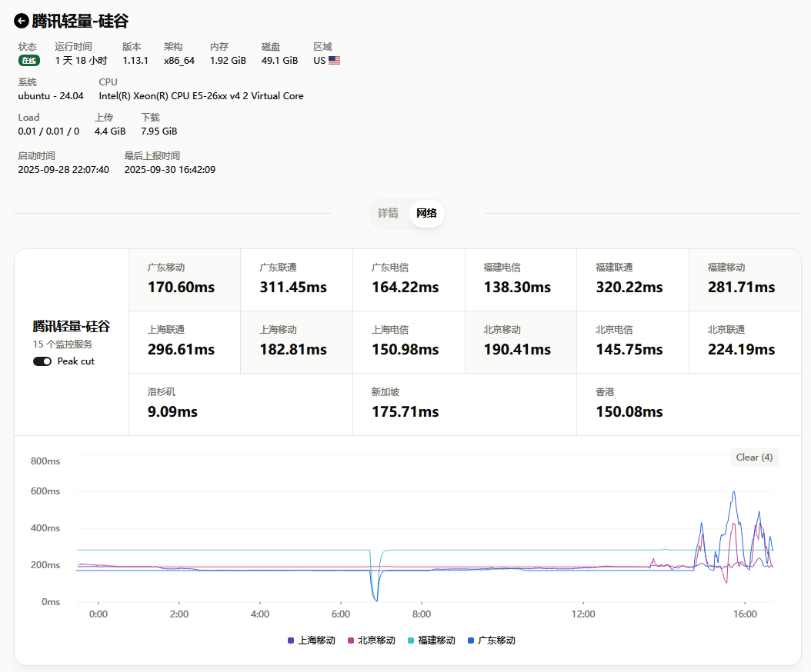Click the US flag icon
This screenshot has width=811, height=672.
[x=334, y=61]
